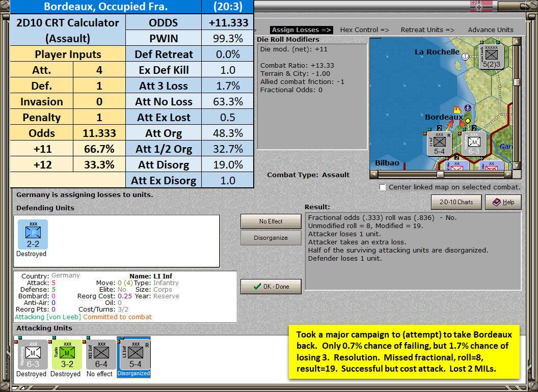The width and height of the screenshot is (538, 392).
Task: Go to the Retreat Units step
Action: pos(427,30)
